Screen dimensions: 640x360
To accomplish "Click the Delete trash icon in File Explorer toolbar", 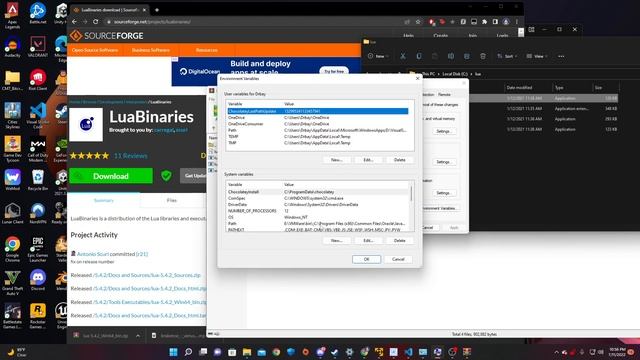I will coord(483,56).
